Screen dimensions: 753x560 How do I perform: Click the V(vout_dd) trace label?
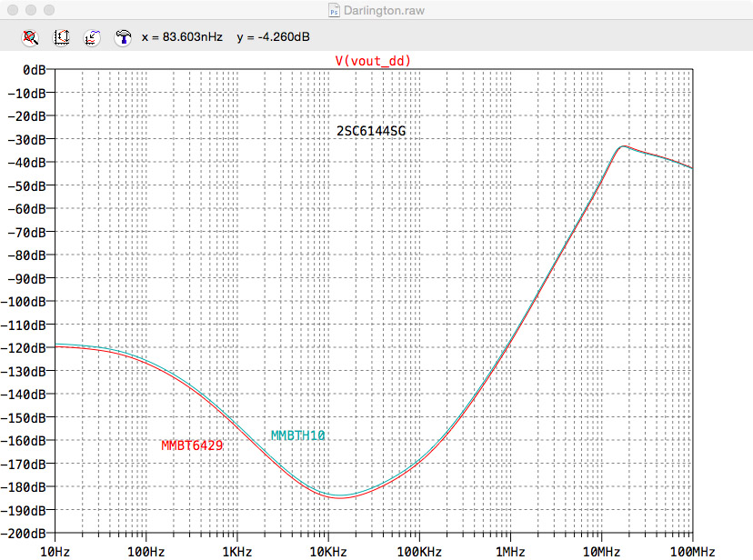(x=373, y=61)
